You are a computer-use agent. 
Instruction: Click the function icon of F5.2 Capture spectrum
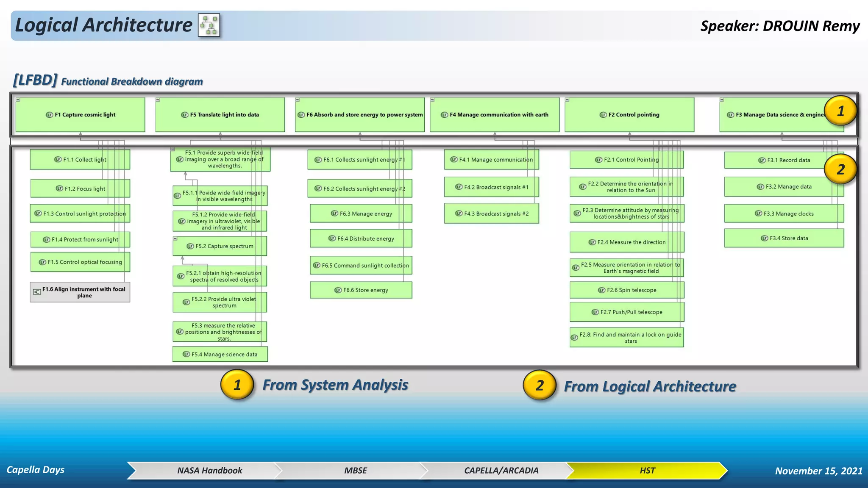(x=190, y=246)
